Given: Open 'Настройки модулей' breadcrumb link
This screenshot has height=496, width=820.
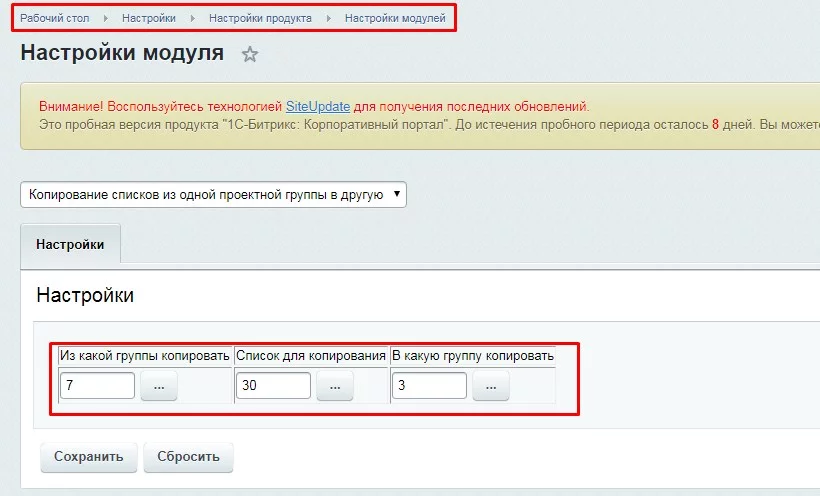Looking at the screenshot, I should (395, 19).
